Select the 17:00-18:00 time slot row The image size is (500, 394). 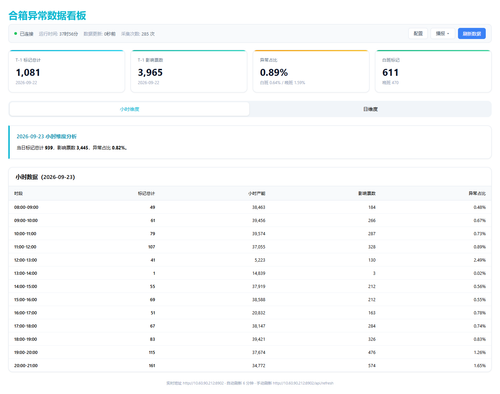(250, 326)
